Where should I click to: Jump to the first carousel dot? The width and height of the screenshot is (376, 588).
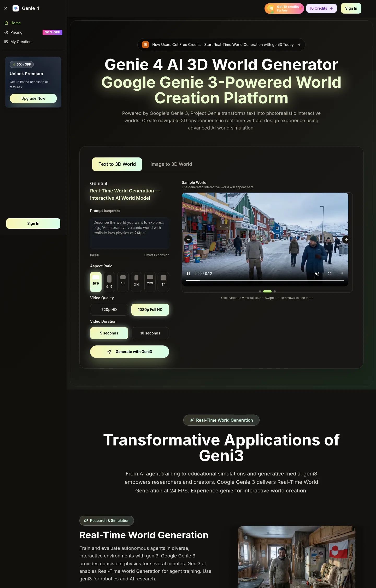pyautogui.click(x=260, y=291)
